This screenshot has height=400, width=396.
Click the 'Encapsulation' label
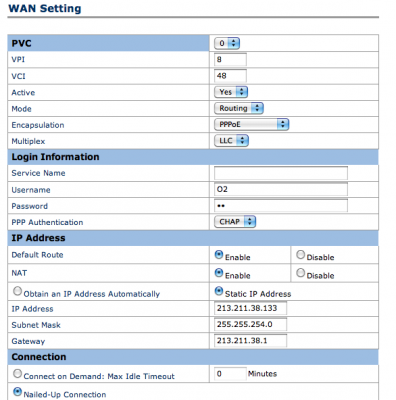tap(38, 125)
